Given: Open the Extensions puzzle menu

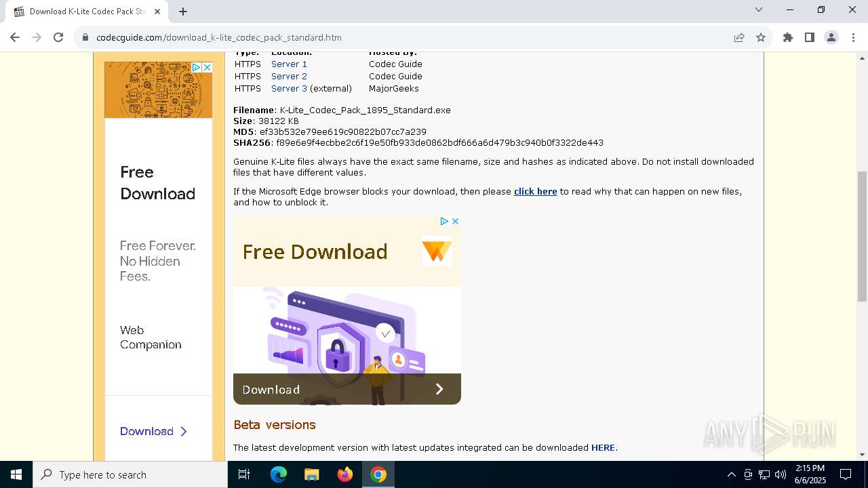Looking at the screenshot, I should coord(788,37).
